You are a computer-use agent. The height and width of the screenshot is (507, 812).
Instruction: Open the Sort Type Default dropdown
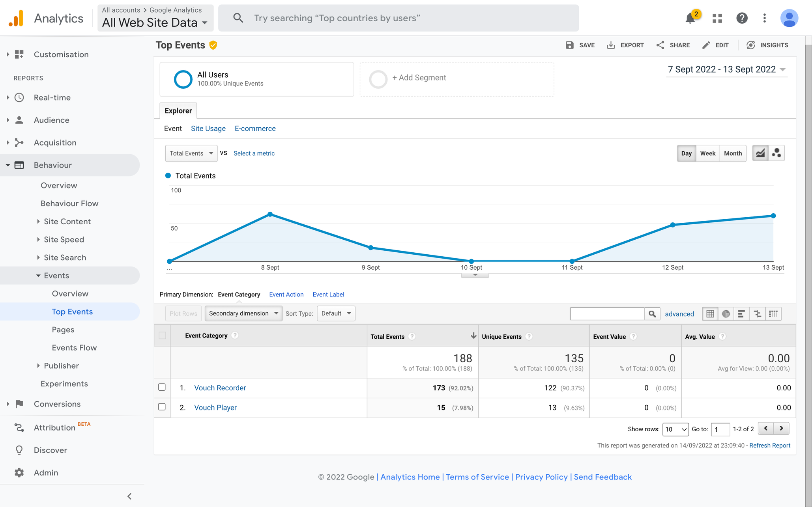(336, 313)
